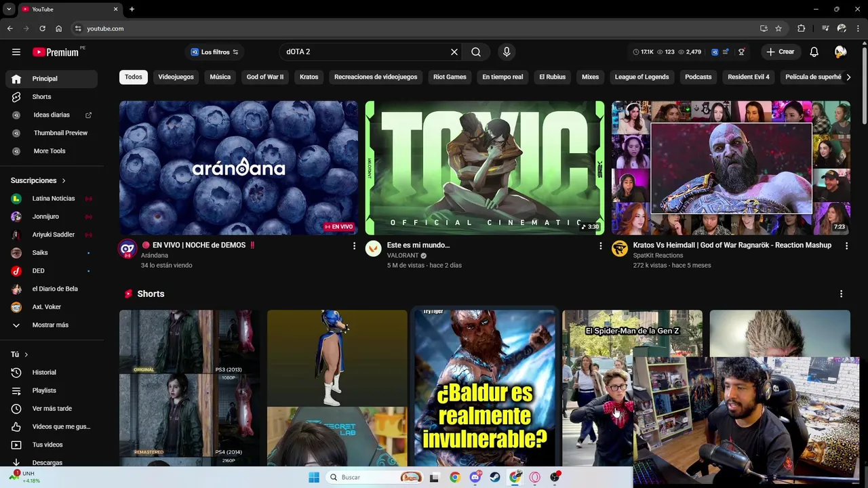Expand Mostrar más subscriptions
This screenshot has height=488, width=868.
coord(50,325)
